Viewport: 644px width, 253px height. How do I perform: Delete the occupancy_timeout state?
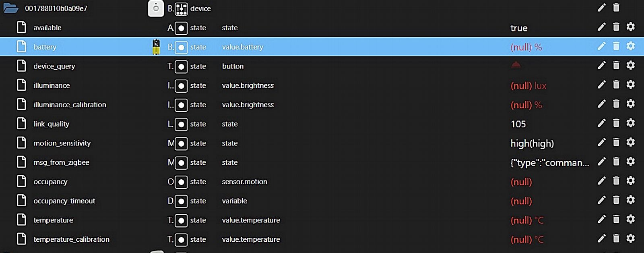coord(616,200)
